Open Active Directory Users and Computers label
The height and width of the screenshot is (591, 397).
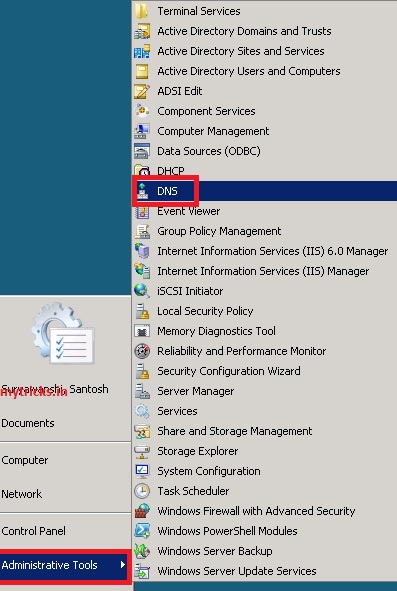pyautogui.click(x=249, y=71)
